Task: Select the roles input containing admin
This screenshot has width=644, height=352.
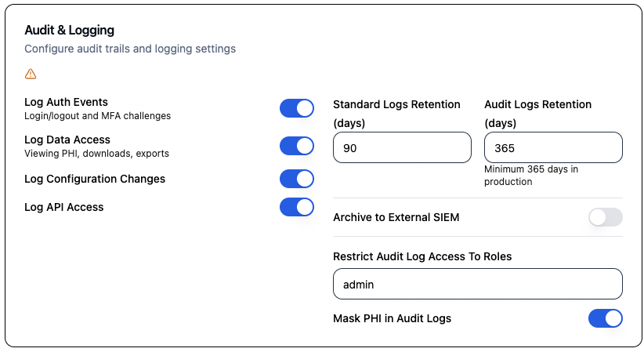Action: point(477,284)
